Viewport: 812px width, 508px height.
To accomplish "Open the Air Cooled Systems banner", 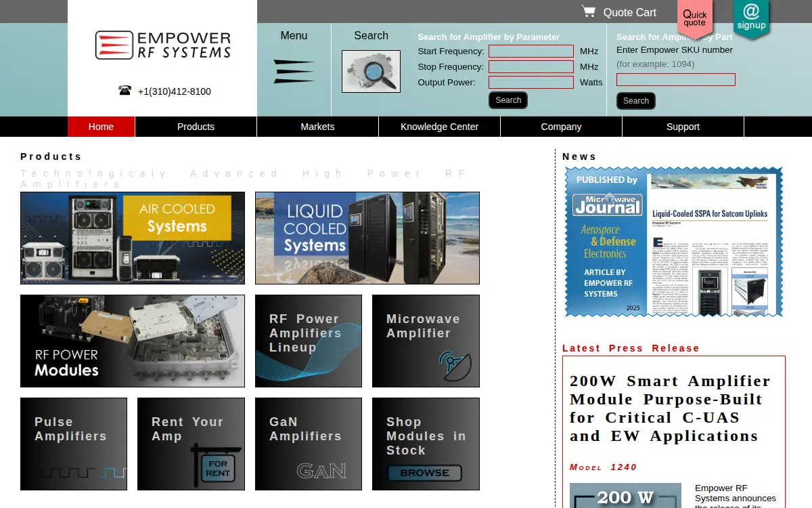I will [x=133, y=238].
